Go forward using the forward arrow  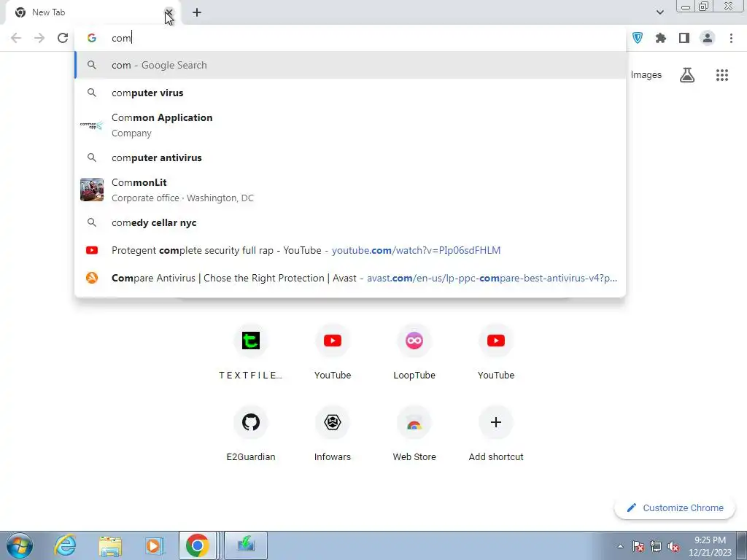pyautogui.click(x=39, y=38)
